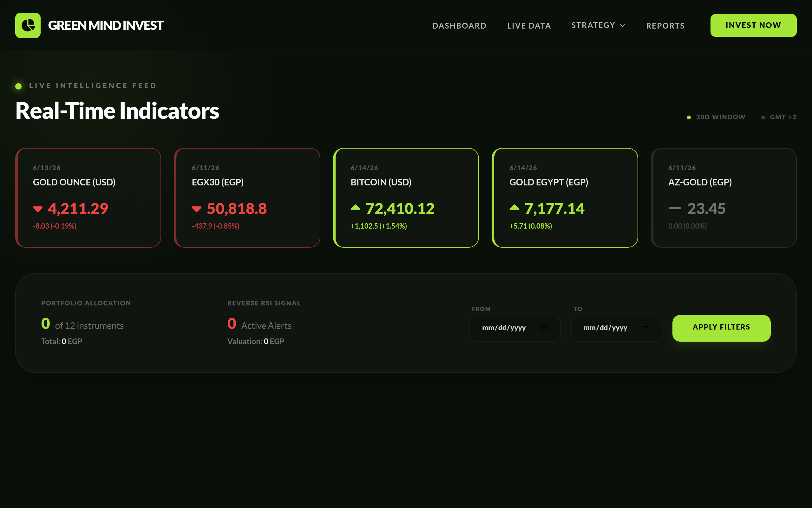The height and width of the screenshot is (508, 812).
Task: Click the Green Mind Invest pie-chart logo
Action: pos(28,25)
